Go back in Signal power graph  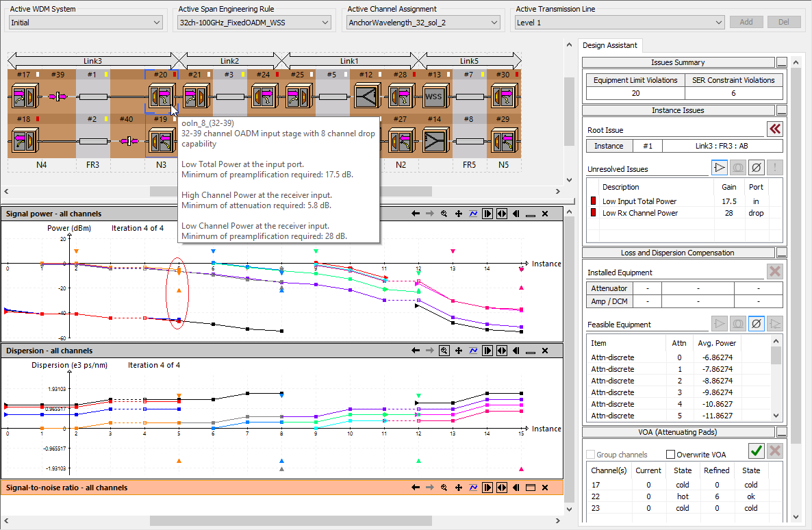[416, 214]
